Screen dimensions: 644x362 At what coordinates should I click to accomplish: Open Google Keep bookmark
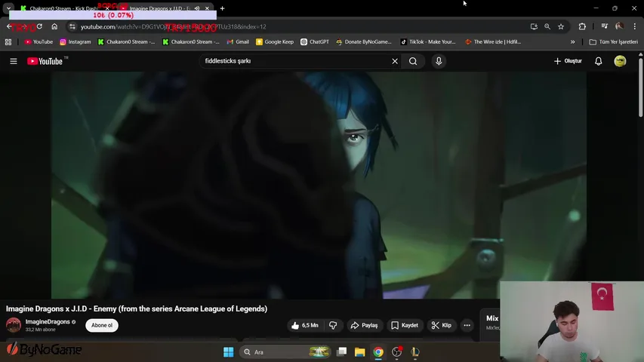tap(275, 42)
